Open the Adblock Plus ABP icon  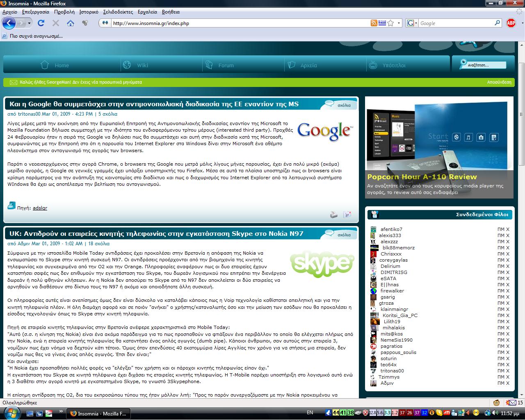[511, 23]
